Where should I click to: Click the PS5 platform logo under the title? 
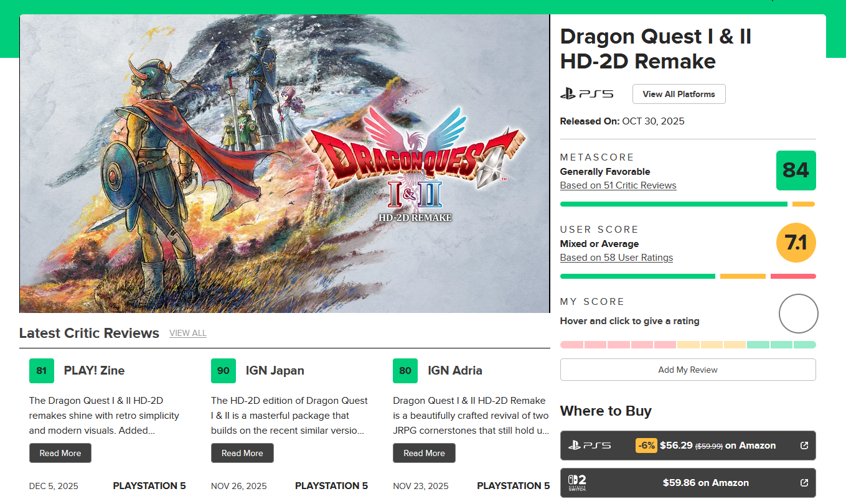click(x=586, y=94)
